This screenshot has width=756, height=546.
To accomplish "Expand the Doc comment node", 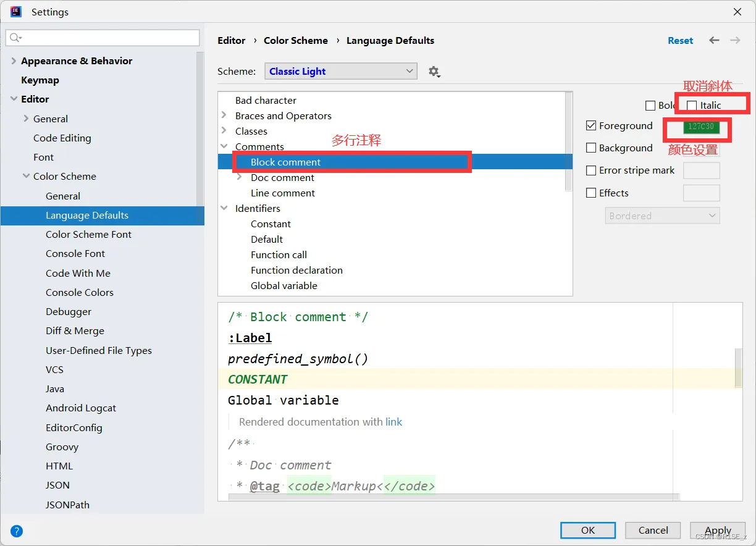I will (x=240, y=177).
